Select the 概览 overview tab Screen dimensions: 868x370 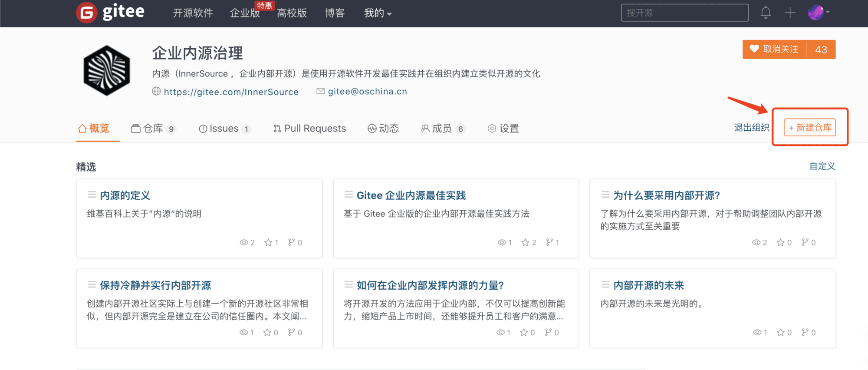point(94,129)
